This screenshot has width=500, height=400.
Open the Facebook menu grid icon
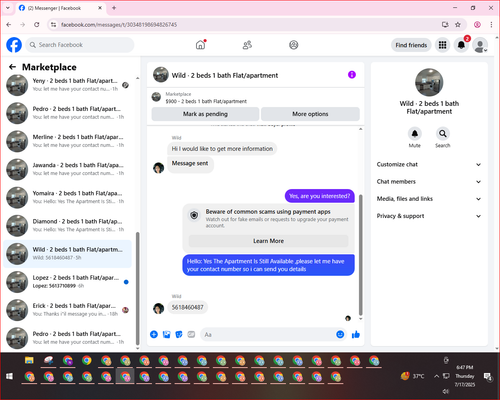pyautogui.click(x=442, y=45)
